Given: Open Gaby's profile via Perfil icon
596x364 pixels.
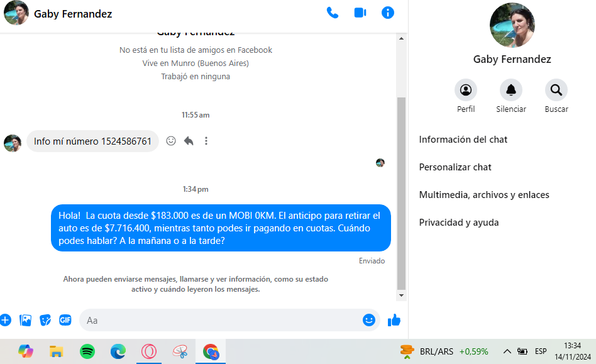Looking at the screenshot, I should point(466,91).
